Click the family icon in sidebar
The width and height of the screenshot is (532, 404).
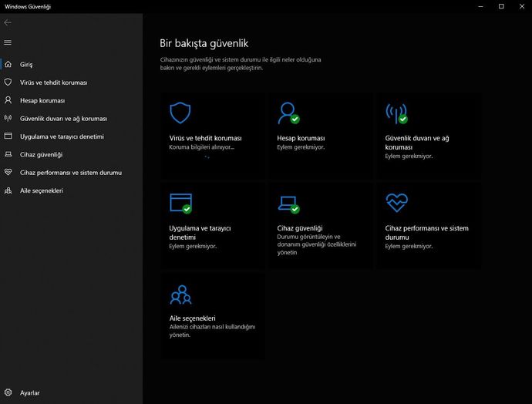tap(8, 190)
